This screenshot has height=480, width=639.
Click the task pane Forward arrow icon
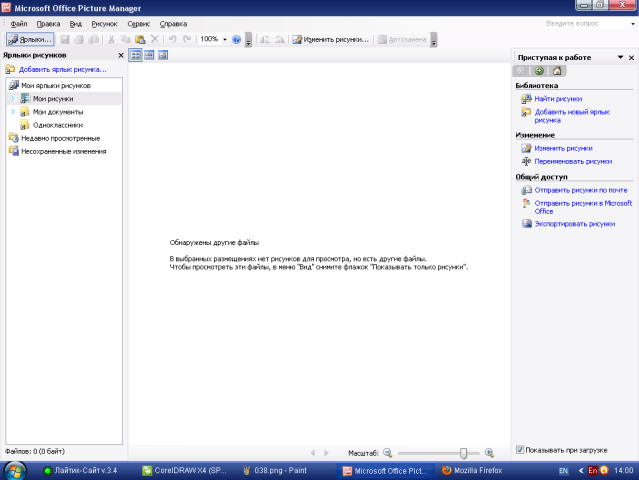click(x=539, y=71)
